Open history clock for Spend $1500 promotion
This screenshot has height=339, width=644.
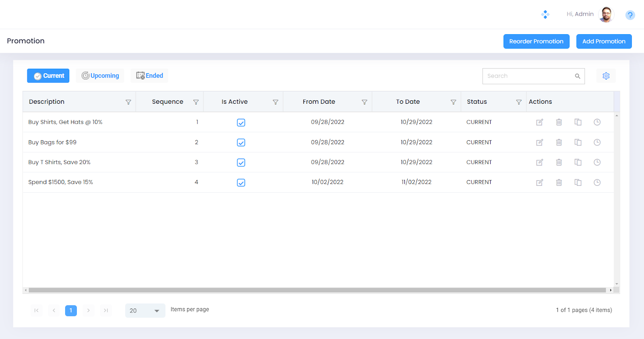click(597, 183)
